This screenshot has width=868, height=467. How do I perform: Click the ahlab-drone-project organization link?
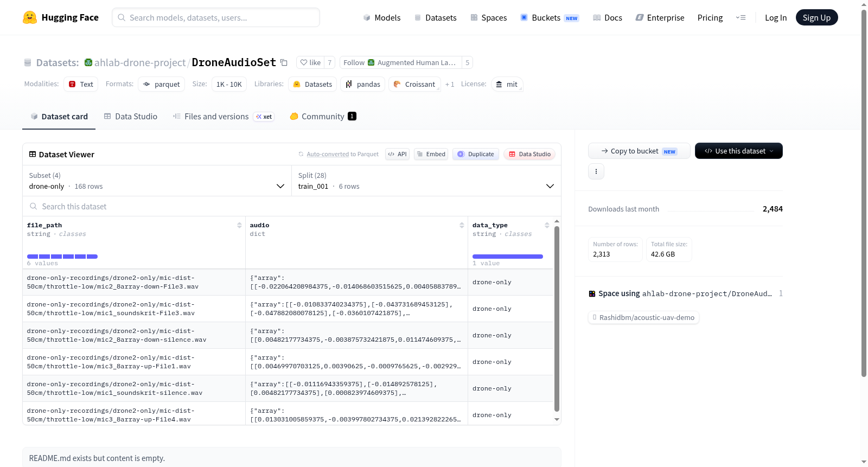[x=140, y=62]
